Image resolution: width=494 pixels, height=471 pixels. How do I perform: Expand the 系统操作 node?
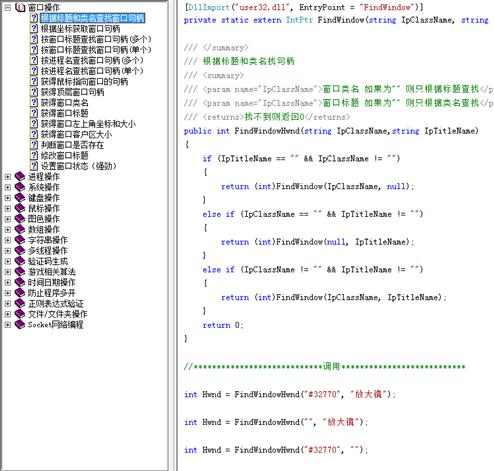point(8,187)
